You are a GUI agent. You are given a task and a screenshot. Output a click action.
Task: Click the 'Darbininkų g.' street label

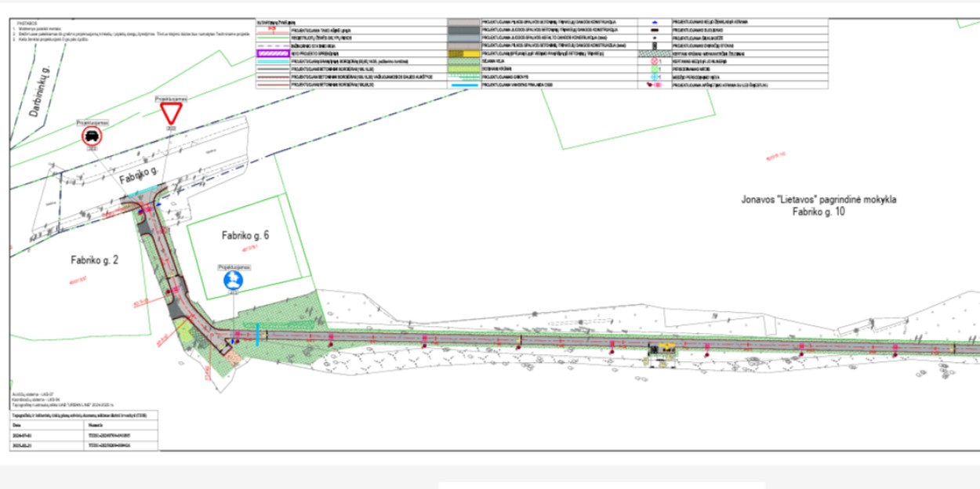(40, 93)
